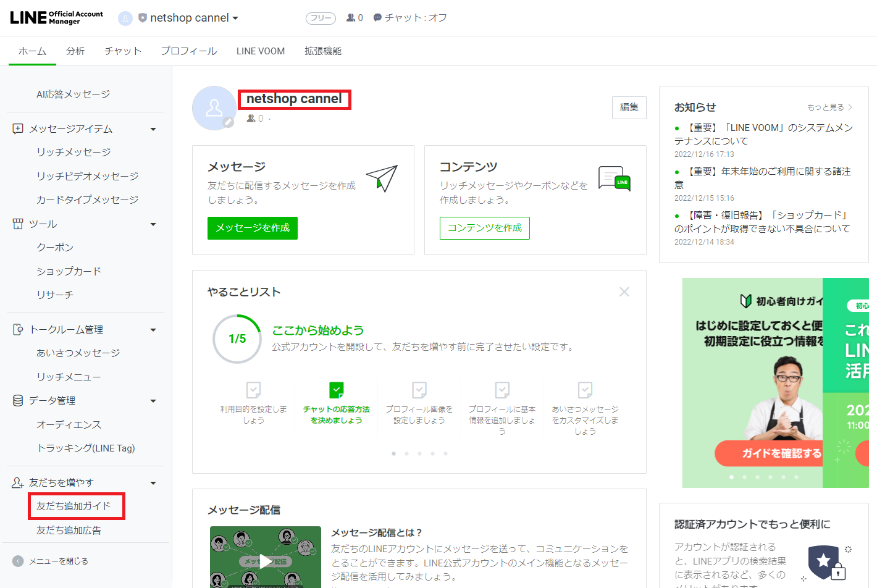Open あいさつメッセージ in sidebar
The image size is (877, 588).
coord(78,353)
